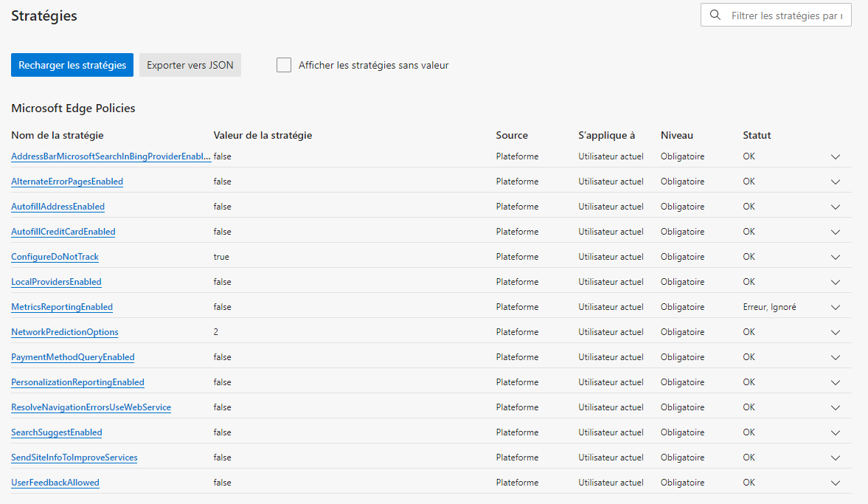
Task: Click the search magnifier icon
Action: click(715, 15)
